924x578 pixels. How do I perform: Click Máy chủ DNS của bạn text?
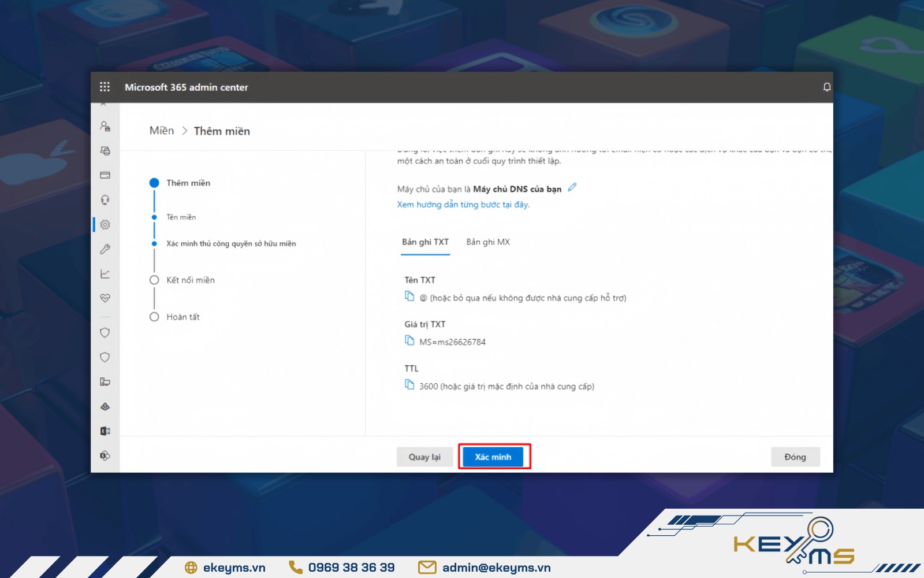[517, 189]
